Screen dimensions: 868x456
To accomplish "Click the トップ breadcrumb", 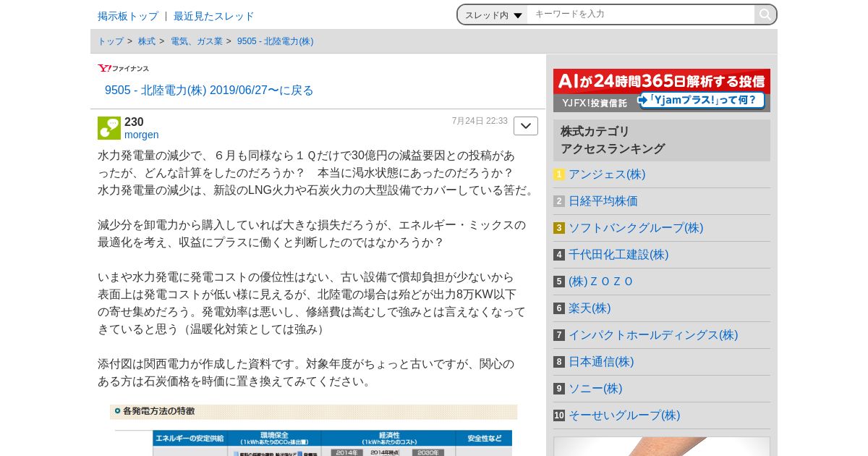I will point(111,41).
